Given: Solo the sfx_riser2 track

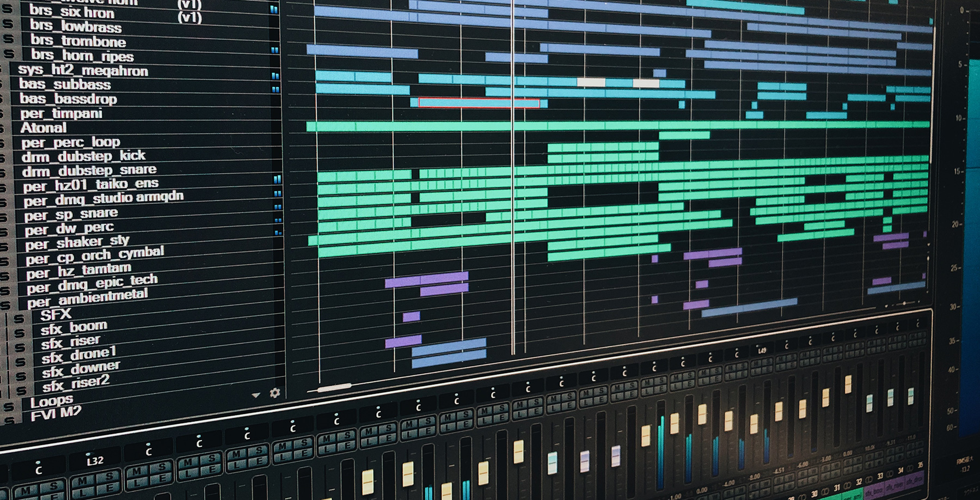Looking at the screenshot, I should coord(21,391).
